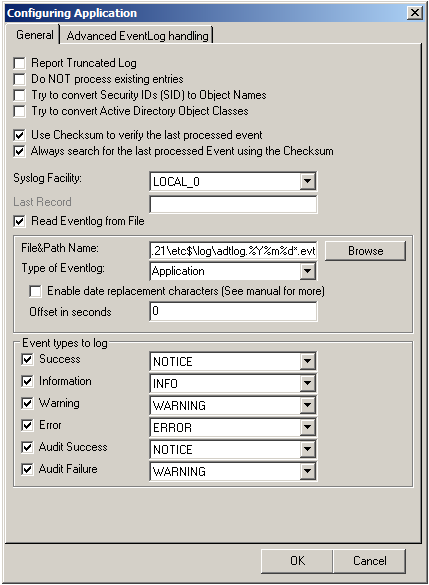Enable Report Truncated Log checkbox
This screenshot has height=585, width=429.
[x=19, y=63]
